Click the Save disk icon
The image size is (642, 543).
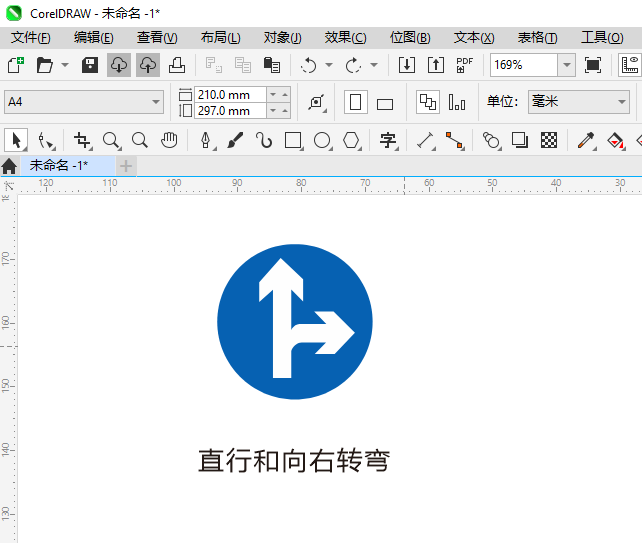pyautogui.click(x=90, y=65)
